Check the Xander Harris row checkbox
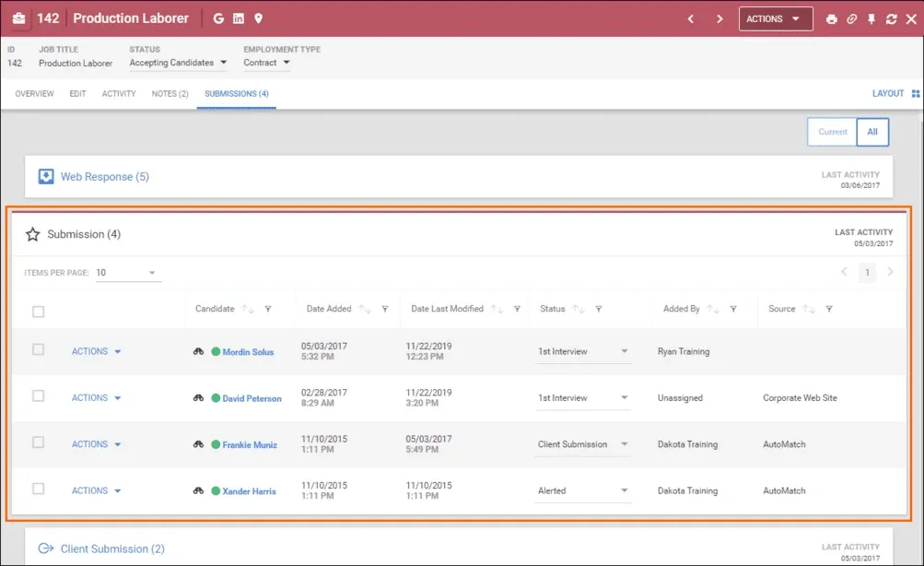924x566 pixels. point(39,489)
